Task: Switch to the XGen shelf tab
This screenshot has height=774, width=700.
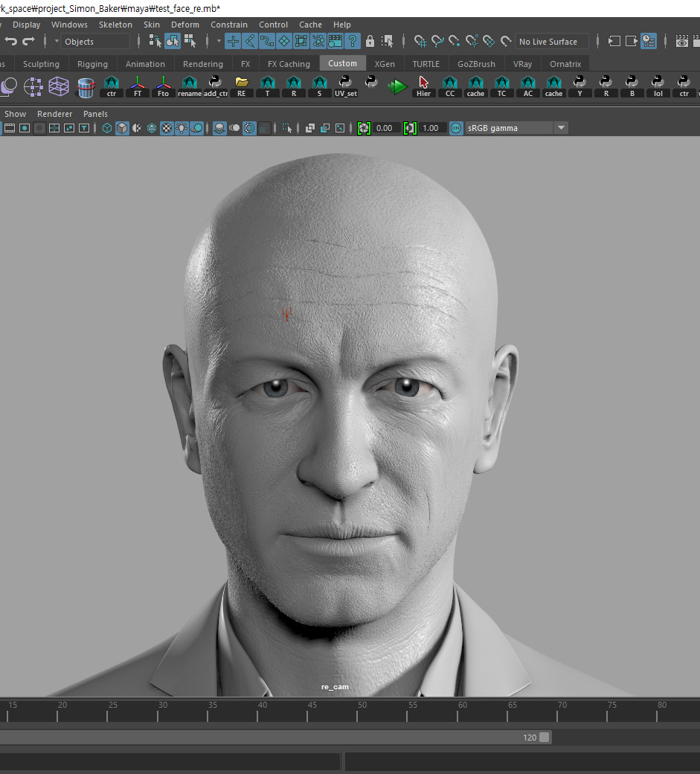Action: tap(385, 64)
